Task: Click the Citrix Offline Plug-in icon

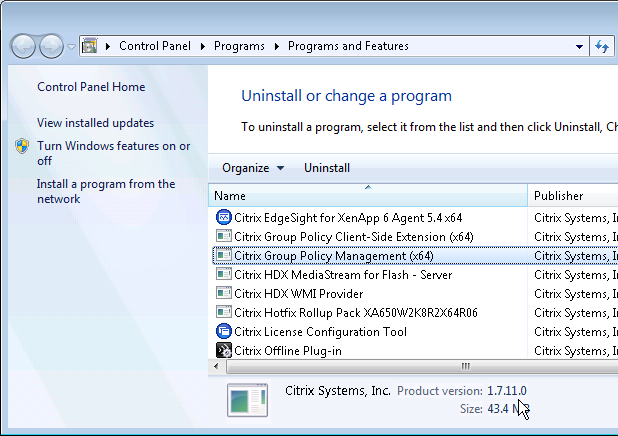Action: pyautogui.click(x=223, y=350)
